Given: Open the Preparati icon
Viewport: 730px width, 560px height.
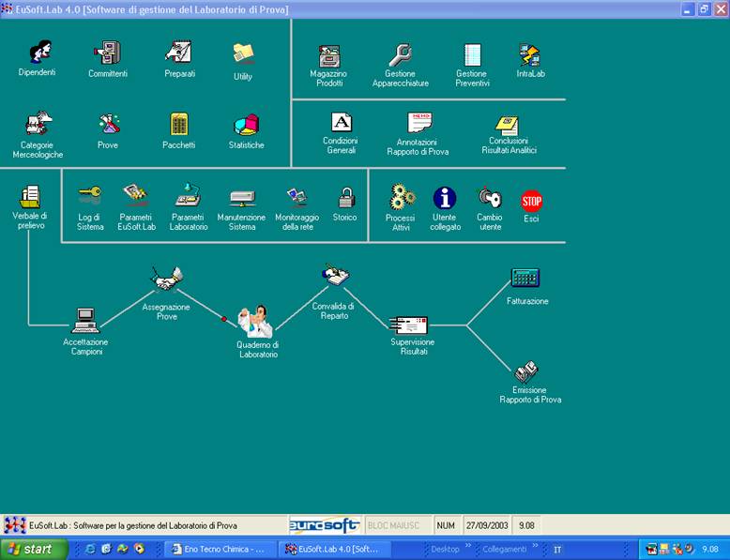Looking at the screenshot, I should pyautogui.click(x=179, y=53).
